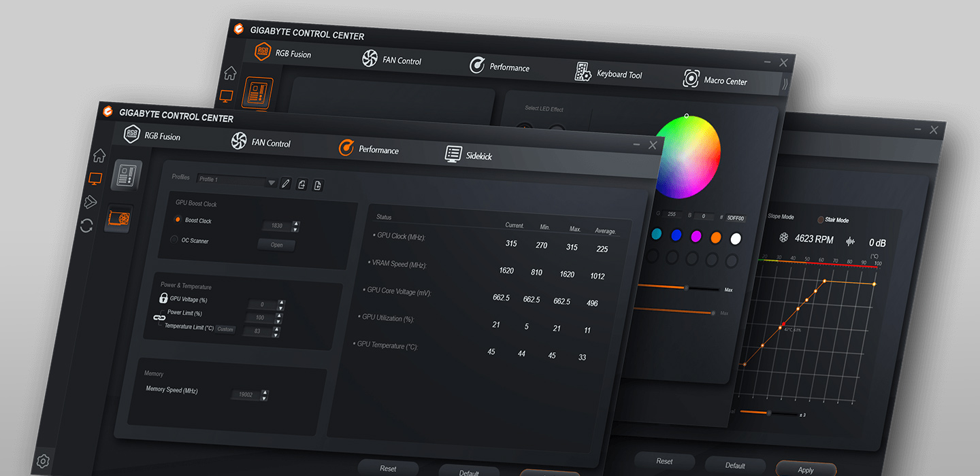Adjust the Power Limit stepper arrows
The width and height of the screenshot is (980, 476).
(x=278, y=318)
